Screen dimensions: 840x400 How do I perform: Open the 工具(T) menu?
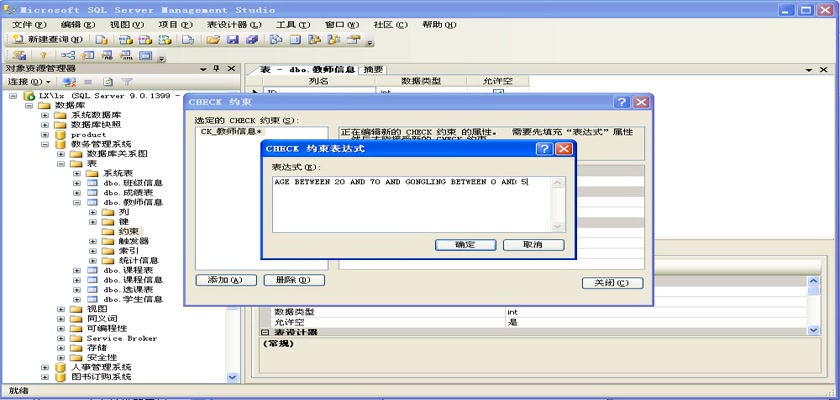tap(293, 25)
